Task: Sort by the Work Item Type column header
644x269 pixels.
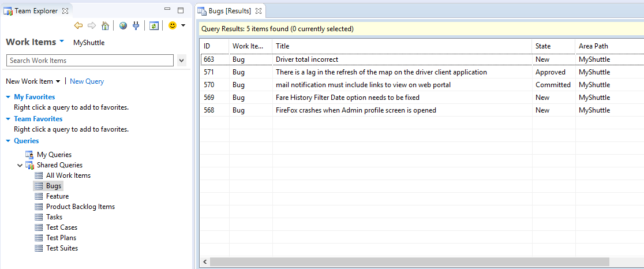Action: coord(250,46)
